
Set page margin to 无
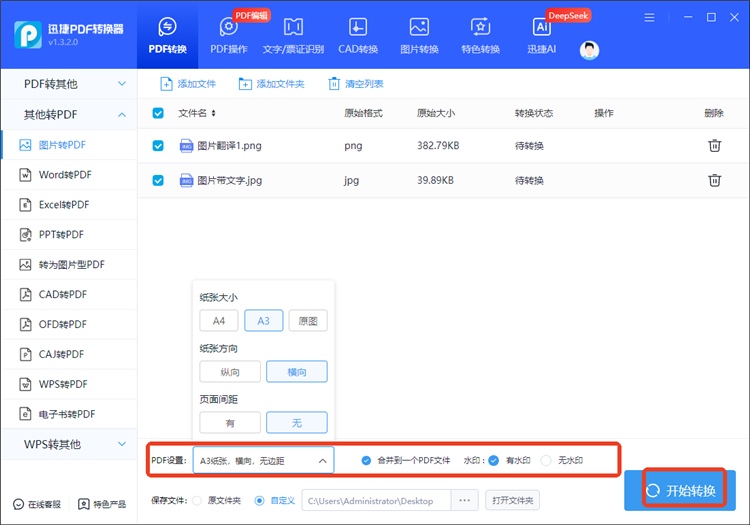coord(297,423)
